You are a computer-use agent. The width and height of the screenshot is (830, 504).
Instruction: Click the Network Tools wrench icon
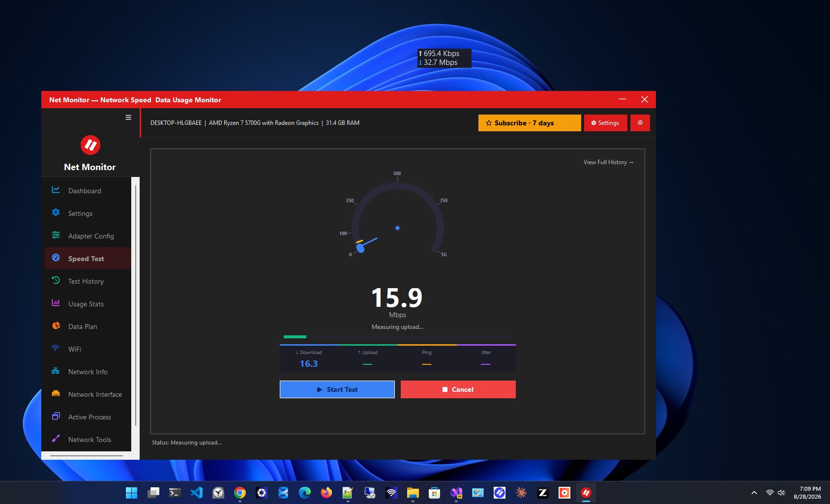[x=56, y=438]
